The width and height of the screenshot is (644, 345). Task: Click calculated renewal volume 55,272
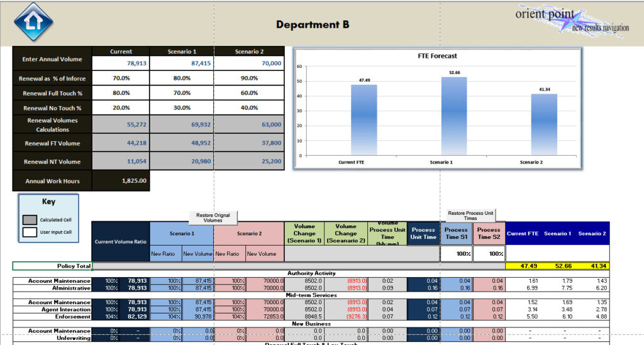point(121,124)
